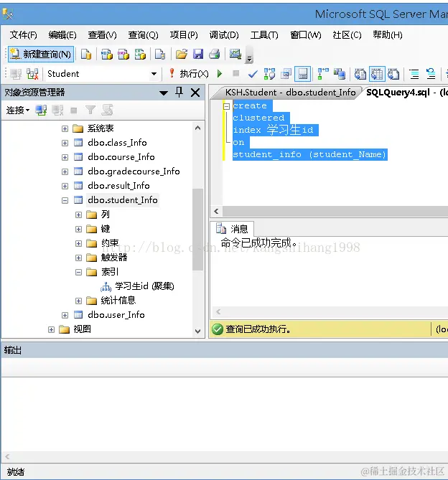
Task: Expand the dbo.course_Info table node
Action: (65, 157)
